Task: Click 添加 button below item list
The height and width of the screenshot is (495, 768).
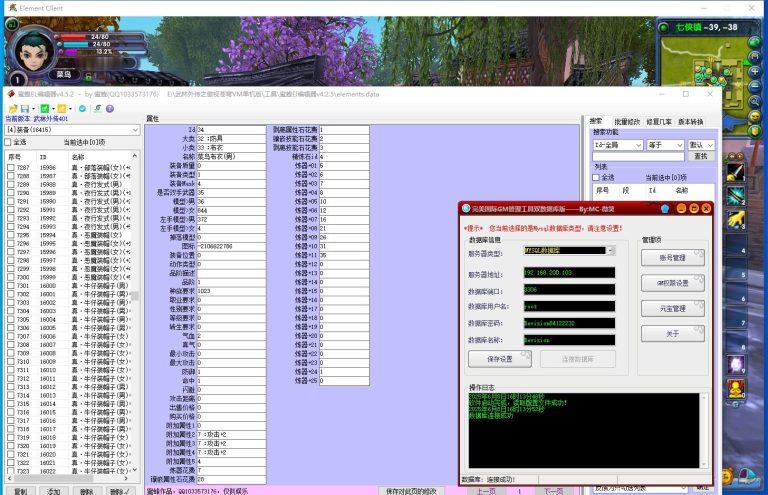Action: (53, 491)
